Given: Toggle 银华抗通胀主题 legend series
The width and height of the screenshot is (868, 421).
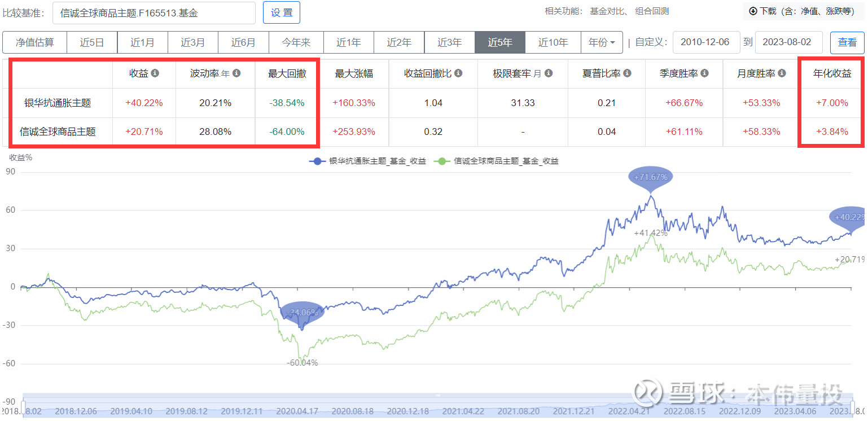Looking at the screenshot, I should 367,161.
